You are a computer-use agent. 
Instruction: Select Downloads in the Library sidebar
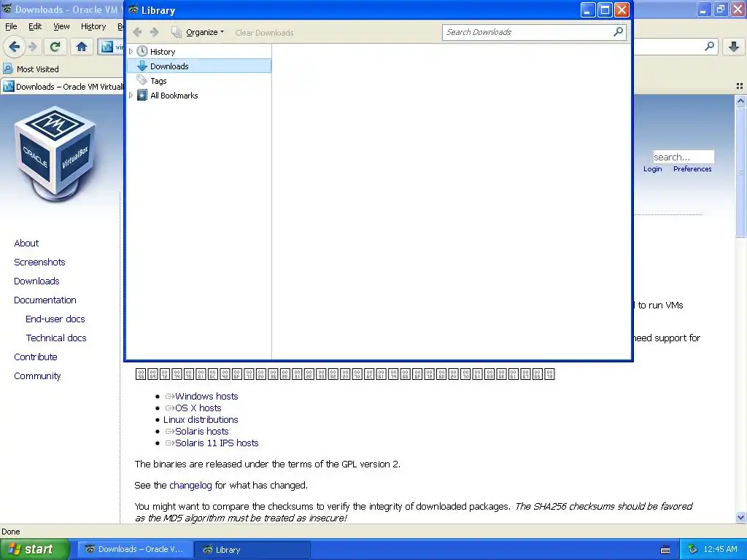[x=169, y=66]
